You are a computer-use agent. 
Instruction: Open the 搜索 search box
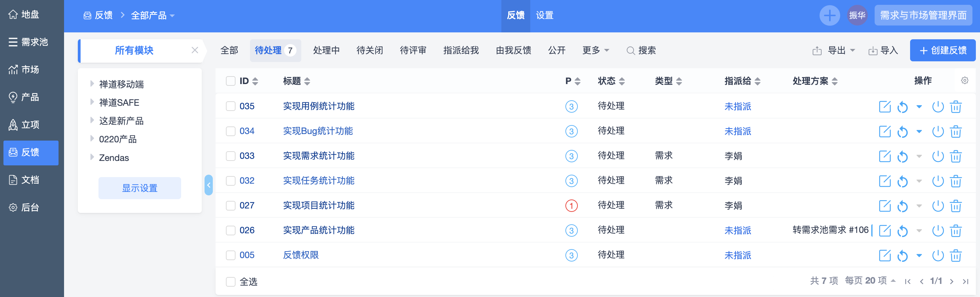tap(641, 50)
